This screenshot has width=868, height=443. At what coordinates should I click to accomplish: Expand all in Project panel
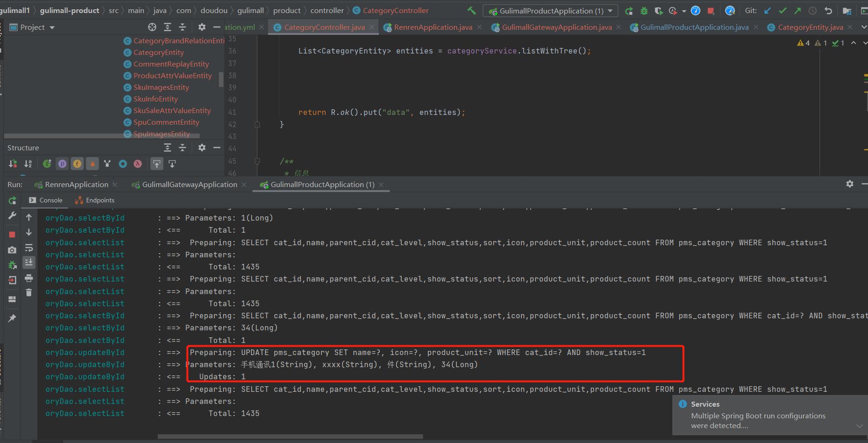(x=168, y=27)
